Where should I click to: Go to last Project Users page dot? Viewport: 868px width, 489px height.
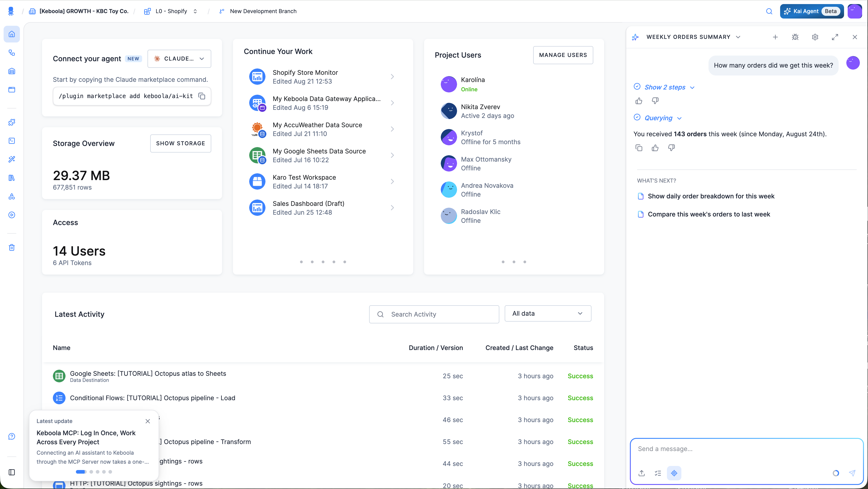coord(525,262)
